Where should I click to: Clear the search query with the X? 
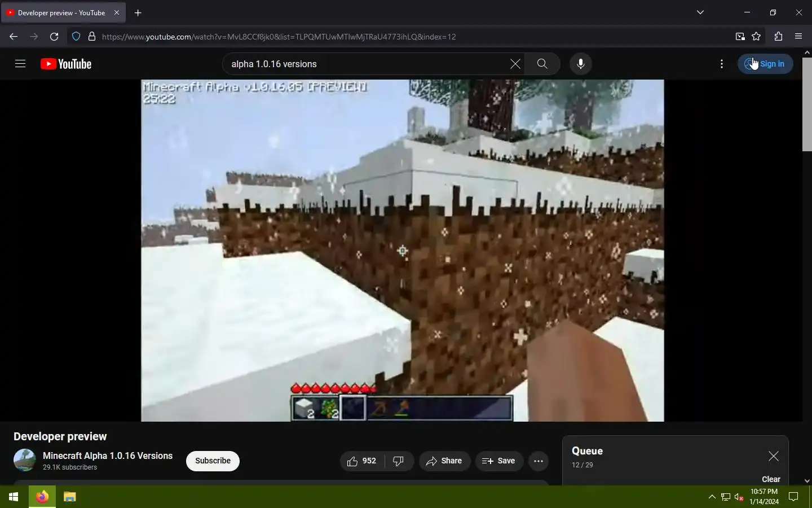(515, 64)
